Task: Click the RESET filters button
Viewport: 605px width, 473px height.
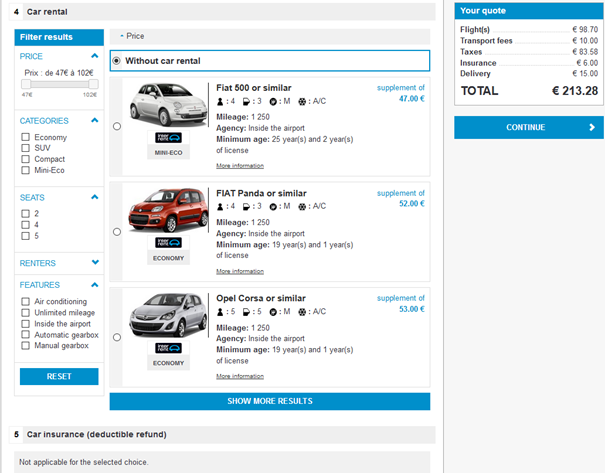Action: coord(59,376)
